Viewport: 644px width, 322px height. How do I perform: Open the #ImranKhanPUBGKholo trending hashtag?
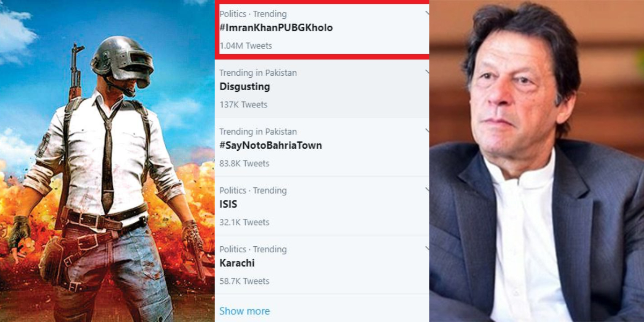pos(276,28)
